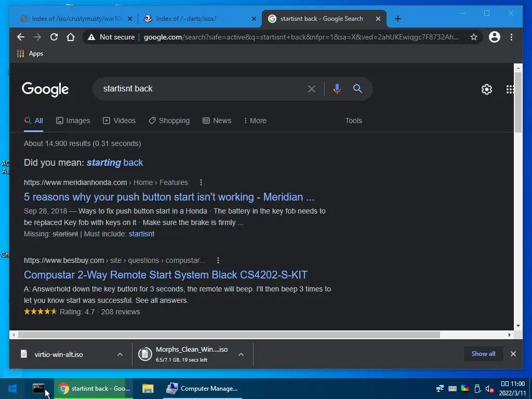Screen dimensions: 532x399
Task: Expand the virtio-win-alt.iso download options
Action: pyautogui.click(x=120, y=354)
